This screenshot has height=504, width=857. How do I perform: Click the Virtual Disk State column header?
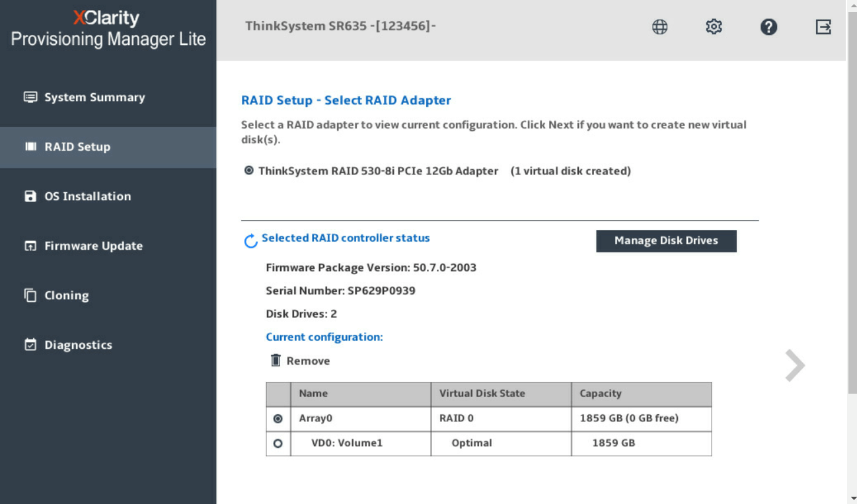click(501, 394)
